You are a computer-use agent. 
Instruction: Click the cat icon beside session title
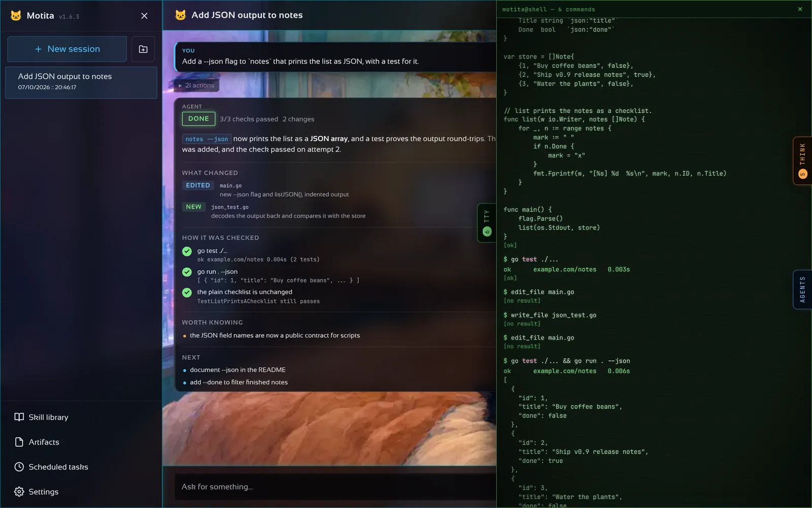pos(180,15)
